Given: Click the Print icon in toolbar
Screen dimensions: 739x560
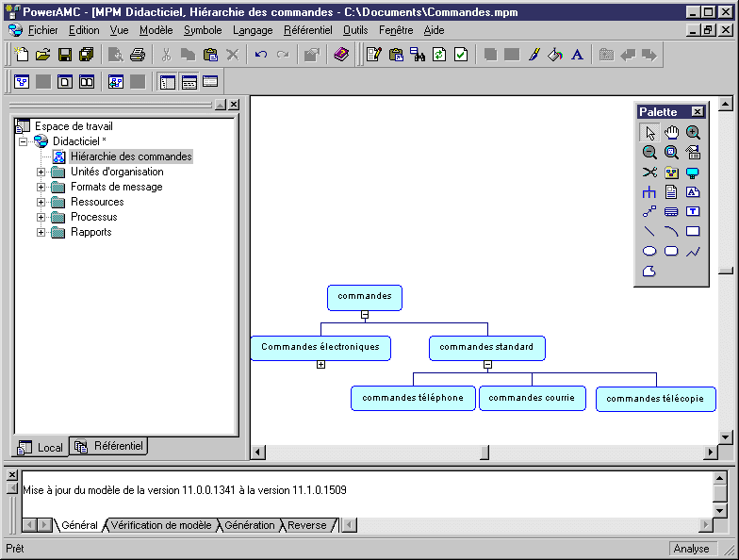Looking at the screenshot, I should [x=138, y=55].
